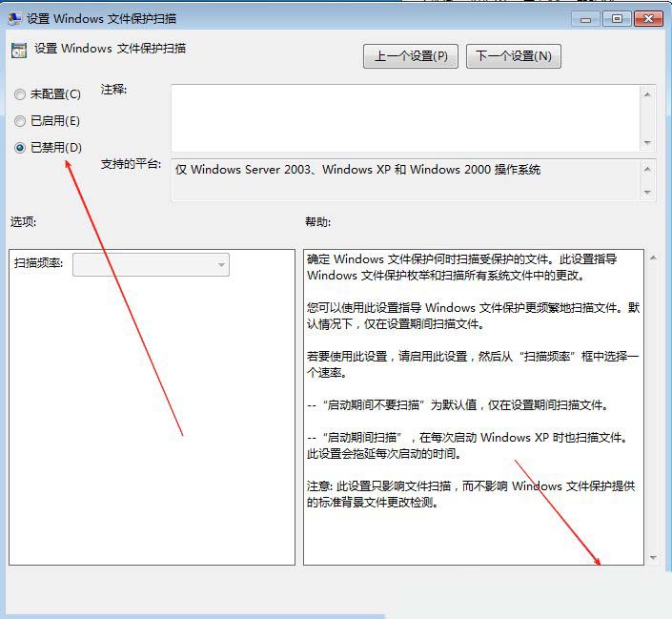672x619 pixels.
Task: Click 下一个设置(N) button
Action: point(514,56)
